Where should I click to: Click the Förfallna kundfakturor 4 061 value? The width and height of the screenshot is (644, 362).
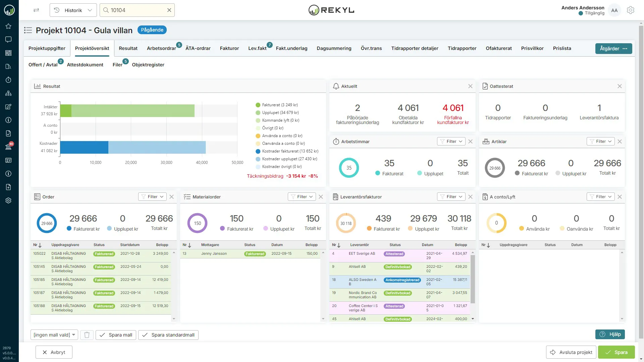453,108
